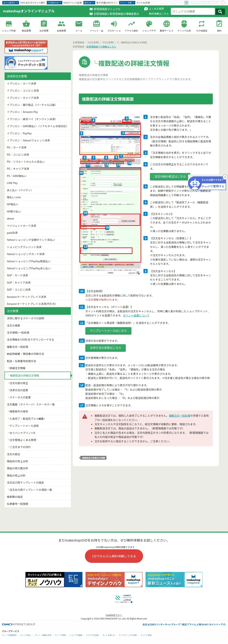The height and width of the screenshot is (644, 228).
Task: Open the 契約 contract icon
Action: pyautogui.click(x=219, y=26)
